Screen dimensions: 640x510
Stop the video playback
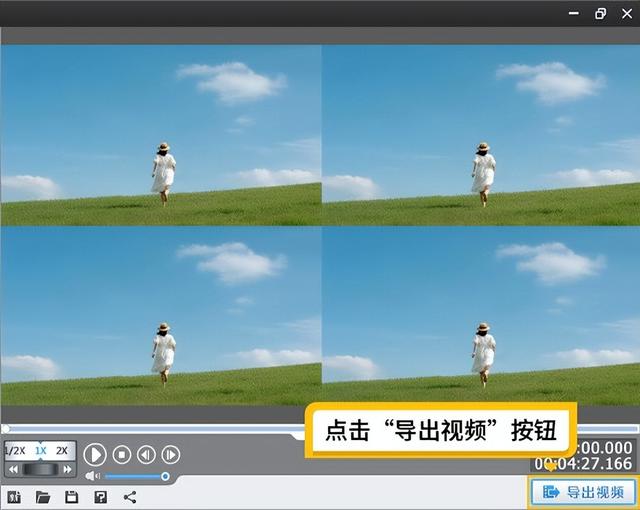122,455
